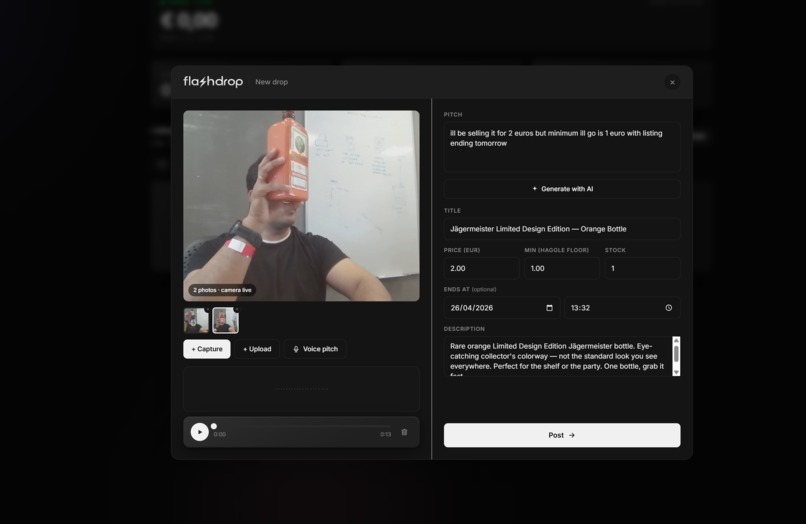Click the flashdrop logo
Image resolution: width=806 pixels, height=524 pixels.
coord(213,81)
